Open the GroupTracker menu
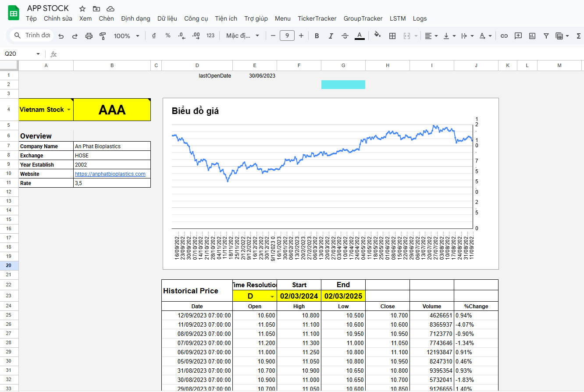This screenshot has height=392, width=584. (363, 18)
